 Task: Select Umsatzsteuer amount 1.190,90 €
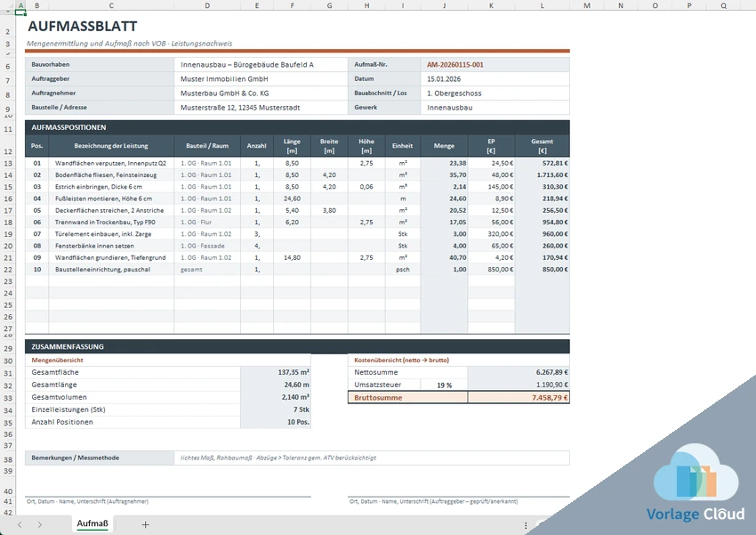[x=519, y=385]
